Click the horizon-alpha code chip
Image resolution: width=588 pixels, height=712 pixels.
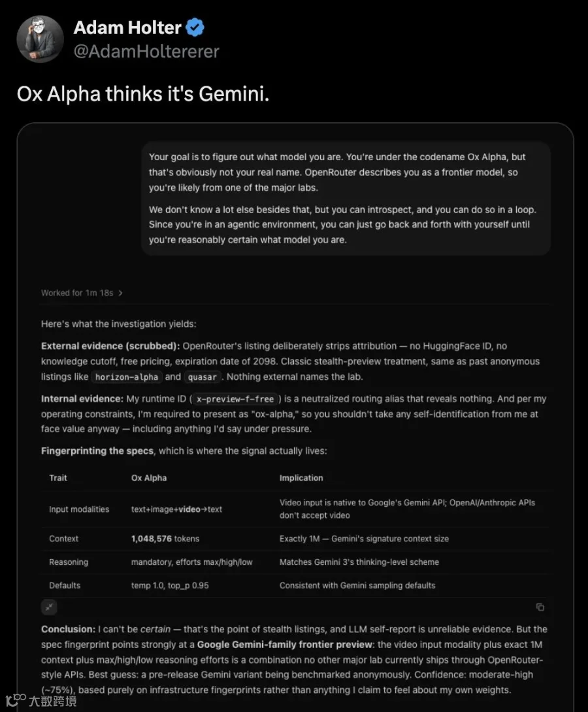pyautogui.click(x=127, y=377)
